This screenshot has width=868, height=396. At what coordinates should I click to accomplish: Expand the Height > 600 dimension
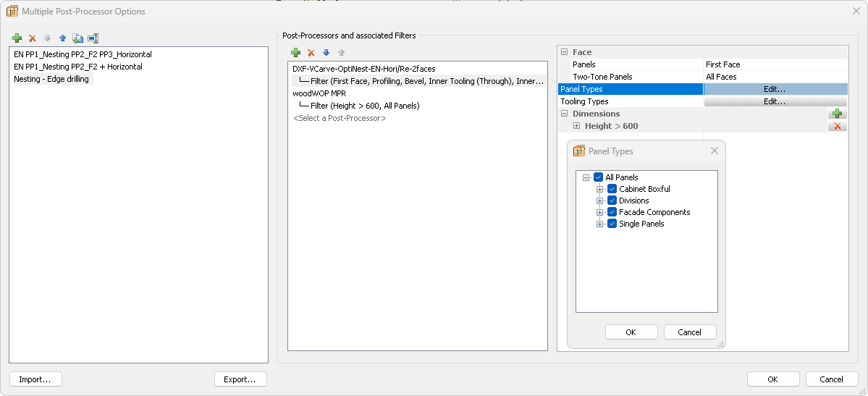(576, 126)
